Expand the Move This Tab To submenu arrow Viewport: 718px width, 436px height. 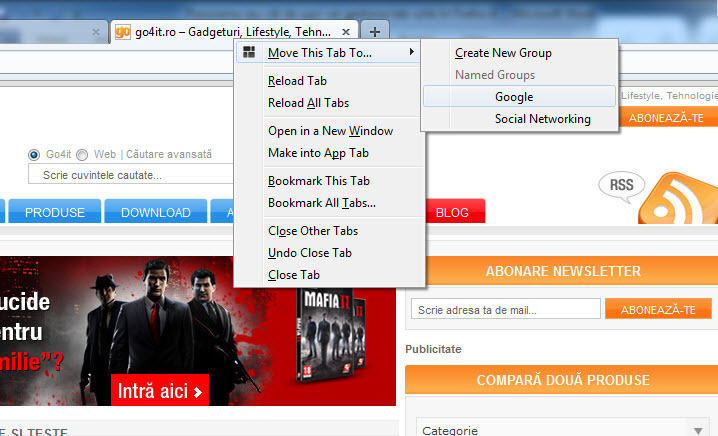click(412, 52)
